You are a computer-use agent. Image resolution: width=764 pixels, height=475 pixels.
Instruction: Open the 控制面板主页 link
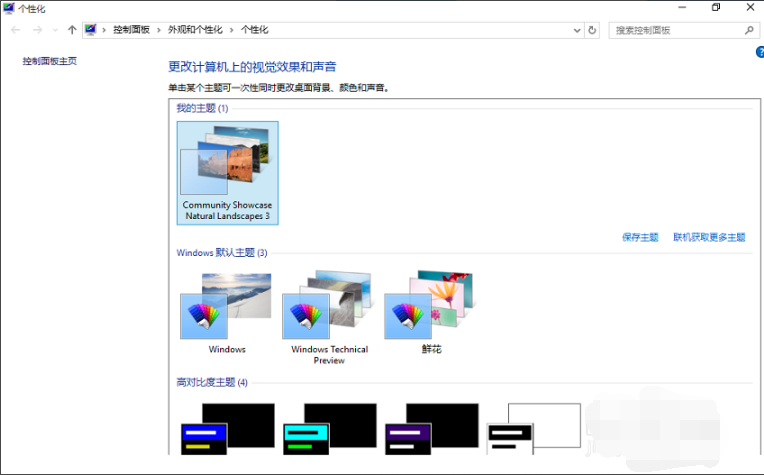(x=50, y=61)
